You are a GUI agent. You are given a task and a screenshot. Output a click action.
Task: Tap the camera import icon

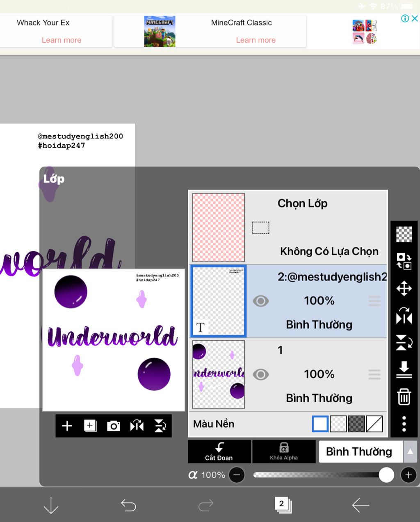click(x=113, y=426)
